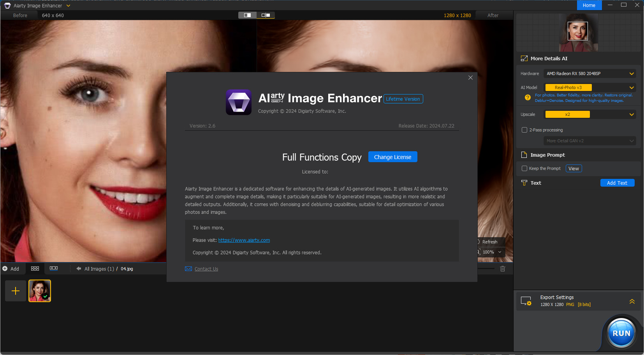Open the AI Model dropdown Real-Photo v3
The width and height of the screenshot is (644, 355).
(589, 87)
